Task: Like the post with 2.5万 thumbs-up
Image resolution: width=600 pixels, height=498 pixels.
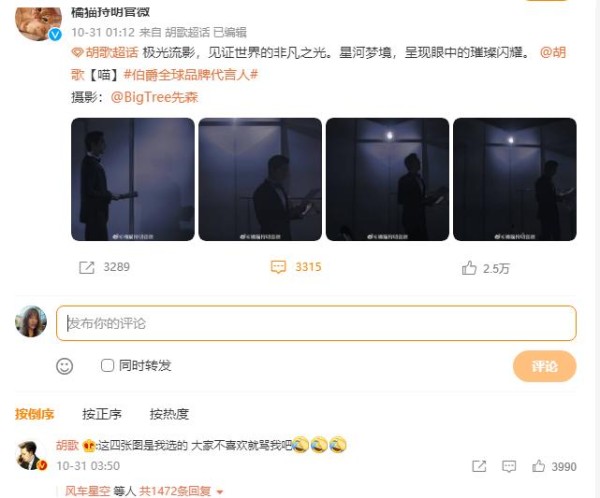Action: (469, 268)
